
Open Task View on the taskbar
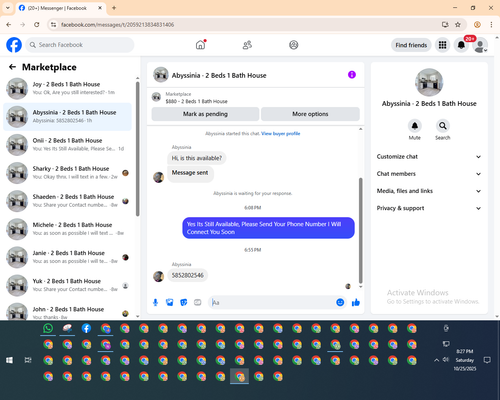28,360
